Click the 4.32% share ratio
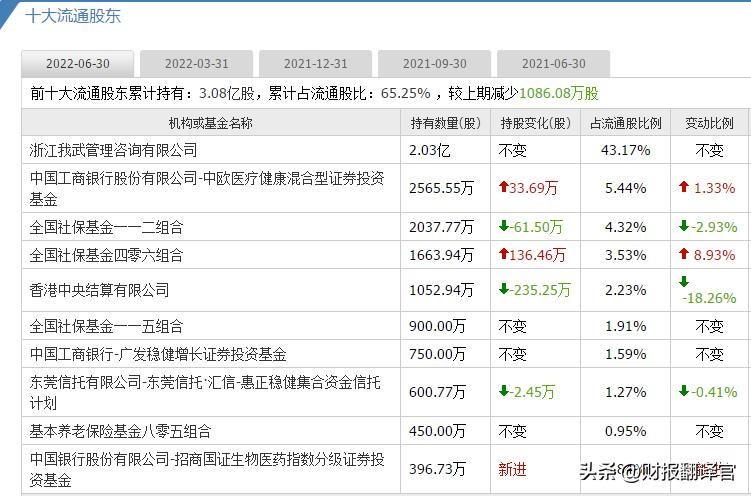Screen dimensions: 751x496 [x=626, y=227]
